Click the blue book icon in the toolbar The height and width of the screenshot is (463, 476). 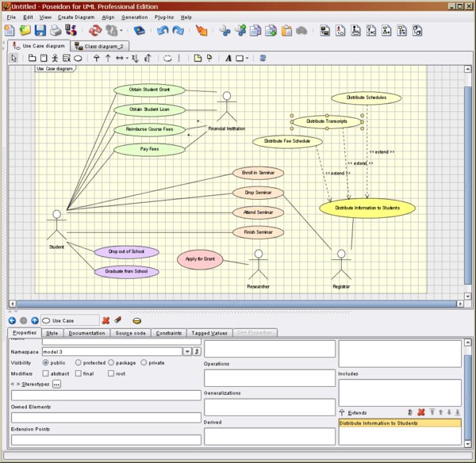tap(140, 31)
